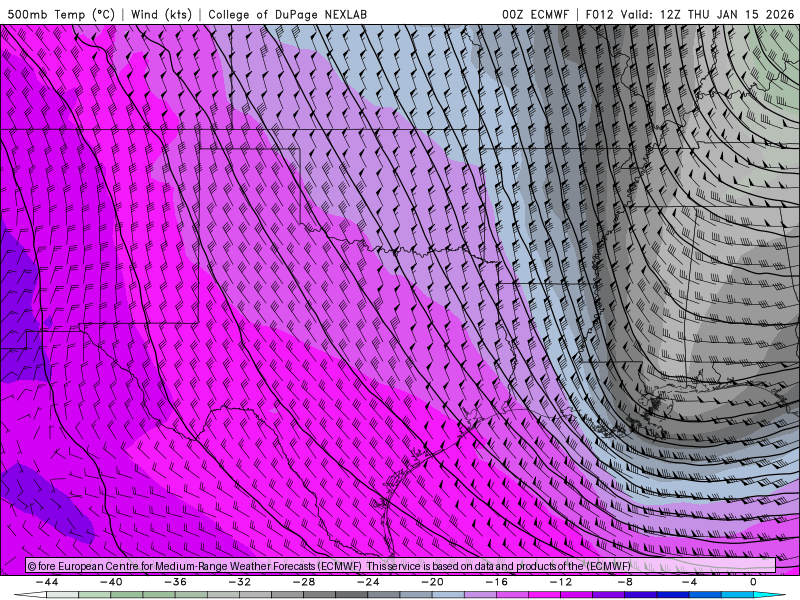Image resolution: width=800 pixels, height=600 pixels.
Task: Click the -8 colorbar label
Action: click(x=625, y=582)
